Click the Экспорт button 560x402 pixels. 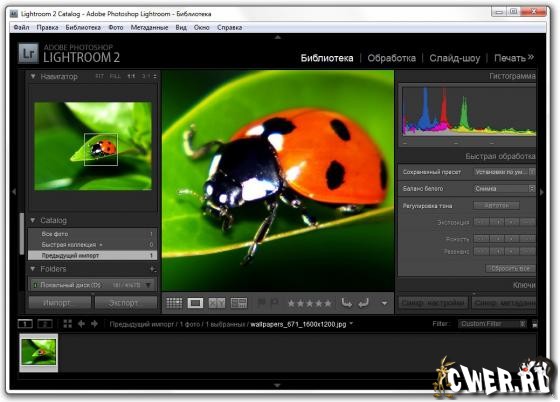point(125,303)
